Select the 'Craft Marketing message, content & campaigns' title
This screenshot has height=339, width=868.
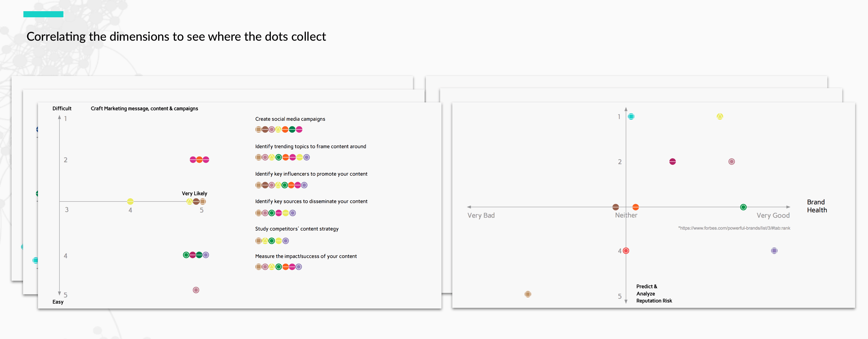pos(144,108)
